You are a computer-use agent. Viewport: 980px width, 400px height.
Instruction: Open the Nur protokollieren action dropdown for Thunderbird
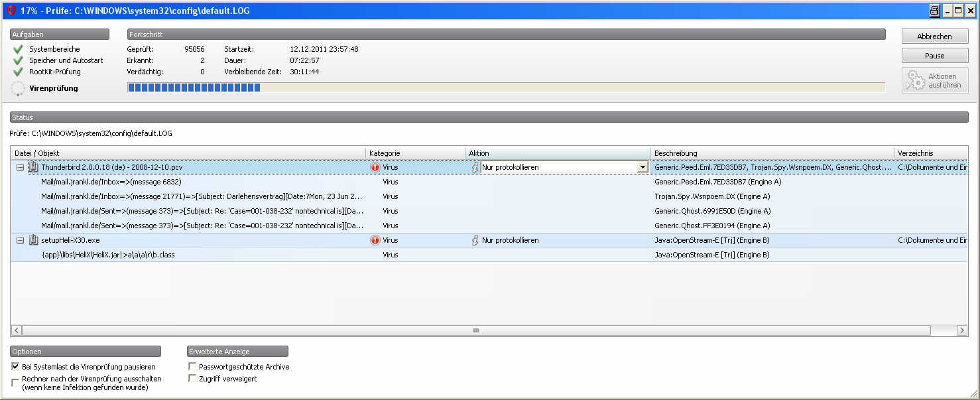tap(642, 167)
